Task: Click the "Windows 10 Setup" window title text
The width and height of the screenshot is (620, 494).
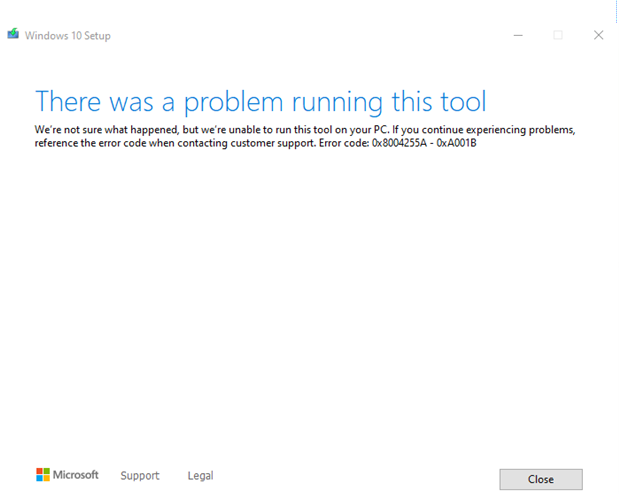Action: tap(68, 36)
